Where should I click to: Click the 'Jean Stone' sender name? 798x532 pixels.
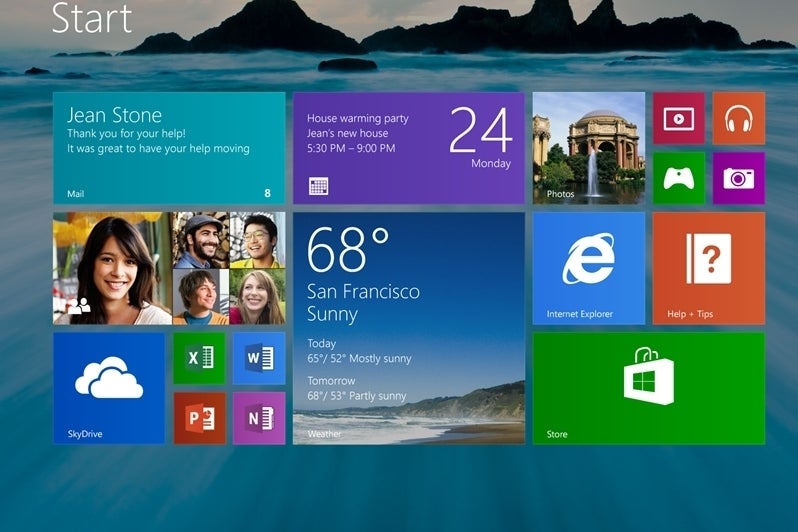115,115
